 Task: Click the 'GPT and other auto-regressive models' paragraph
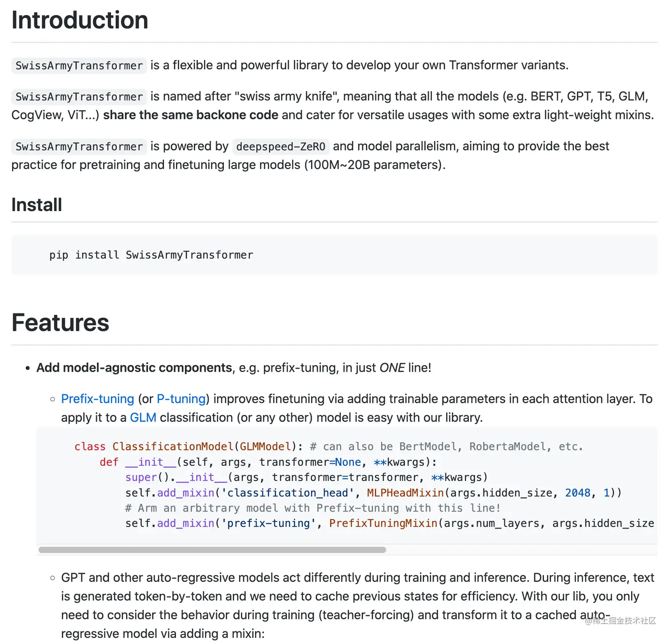point(358,605)
